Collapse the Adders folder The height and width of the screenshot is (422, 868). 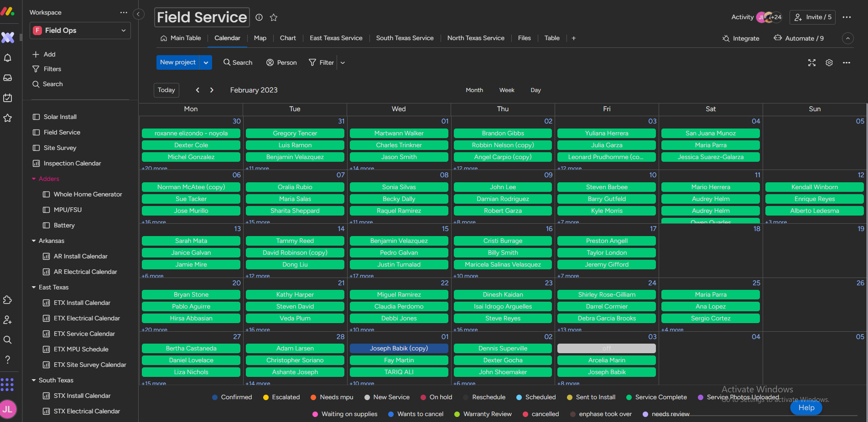pyautogui.click(x=34, y=179)
